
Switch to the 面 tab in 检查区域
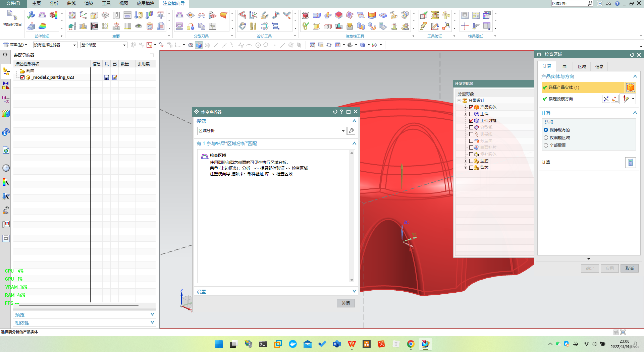tap(565, 67)
